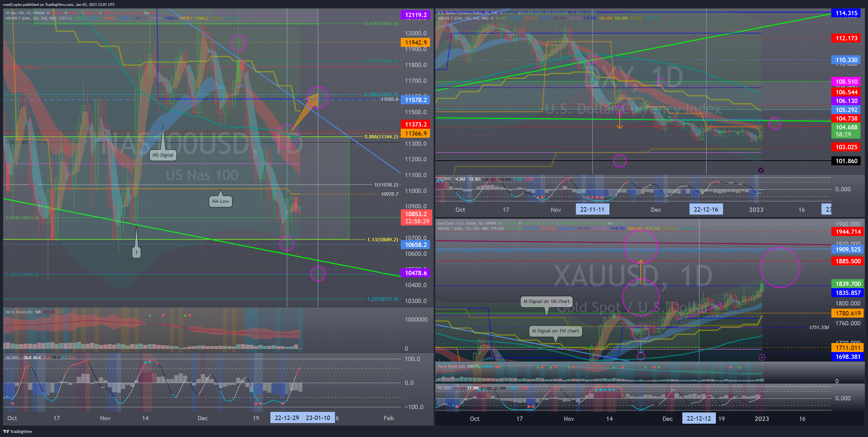Click the blue 1835.857 gold price label
The height and width of the screenshot is (437, 868).
[848, 293]
